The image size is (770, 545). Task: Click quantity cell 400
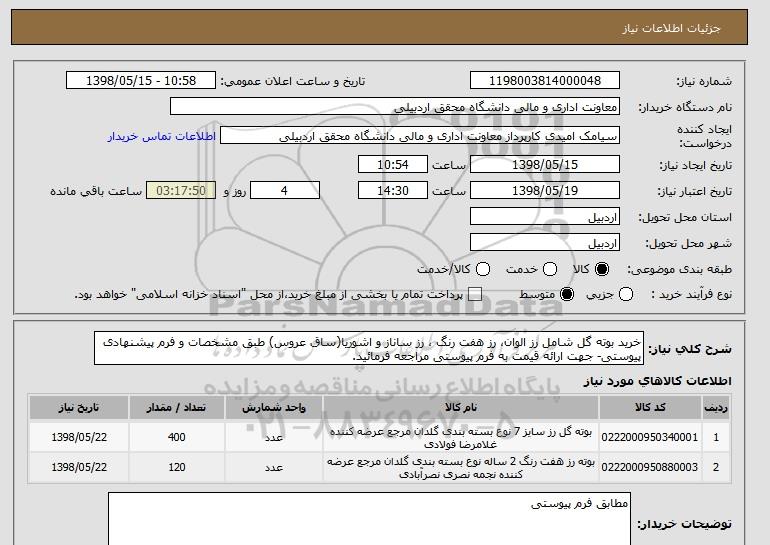click(x=176, y=437)
